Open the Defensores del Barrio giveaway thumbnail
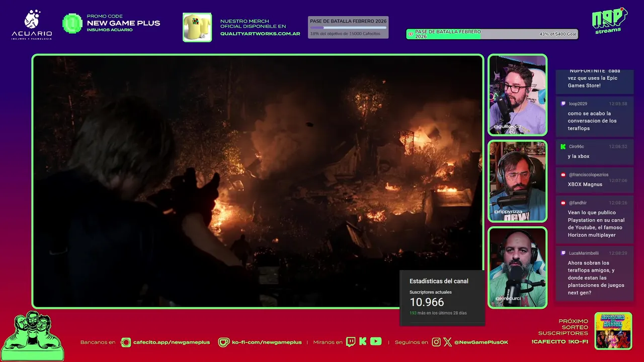Image resolution: width=644 pixels, height=362 pixels. 613,331
